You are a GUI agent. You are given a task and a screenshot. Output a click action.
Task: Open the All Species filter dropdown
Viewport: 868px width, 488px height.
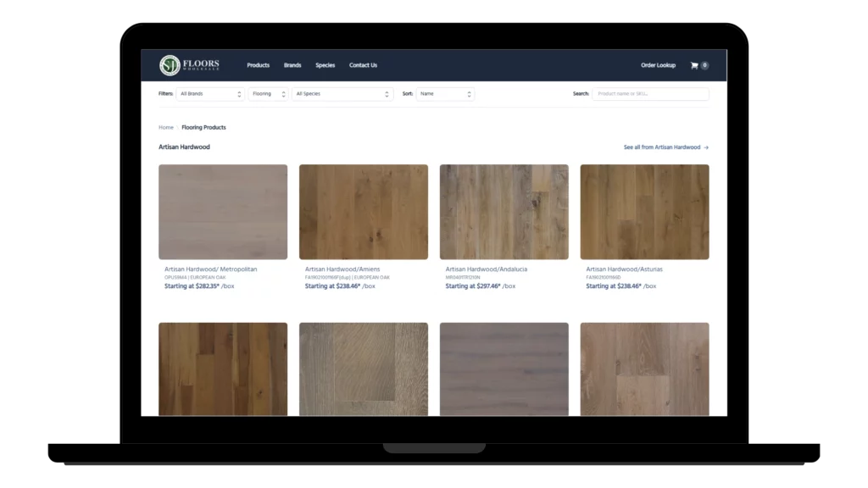coord(342,94)
